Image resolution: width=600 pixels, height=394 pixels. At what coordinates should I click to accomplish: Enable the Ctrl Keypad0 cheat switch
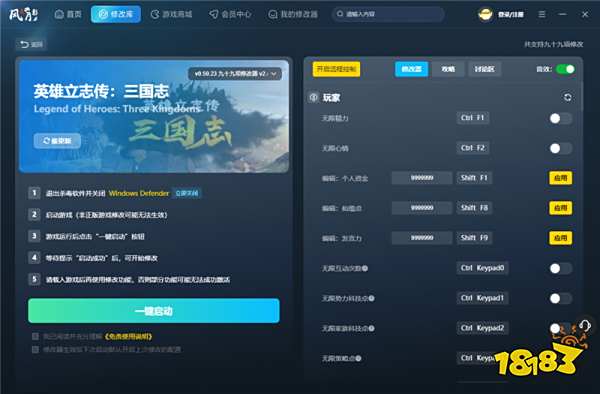(x=560, y=269)
